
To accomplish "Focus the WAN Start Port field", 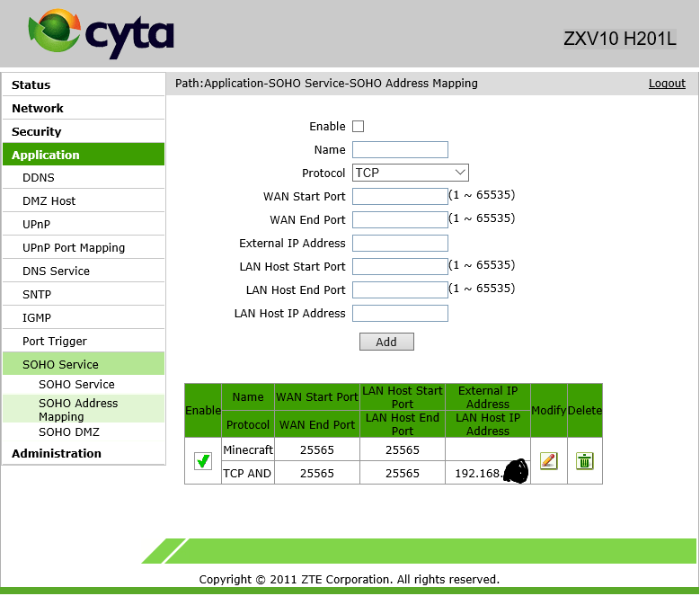I will (400, 197).
